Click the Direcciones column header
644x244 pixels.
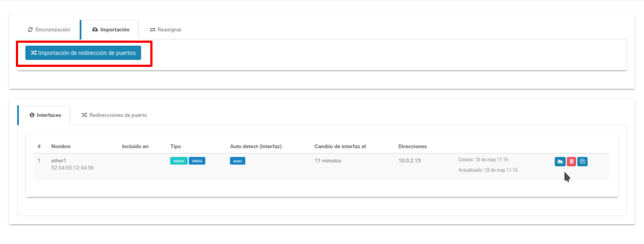coord(413,146)
